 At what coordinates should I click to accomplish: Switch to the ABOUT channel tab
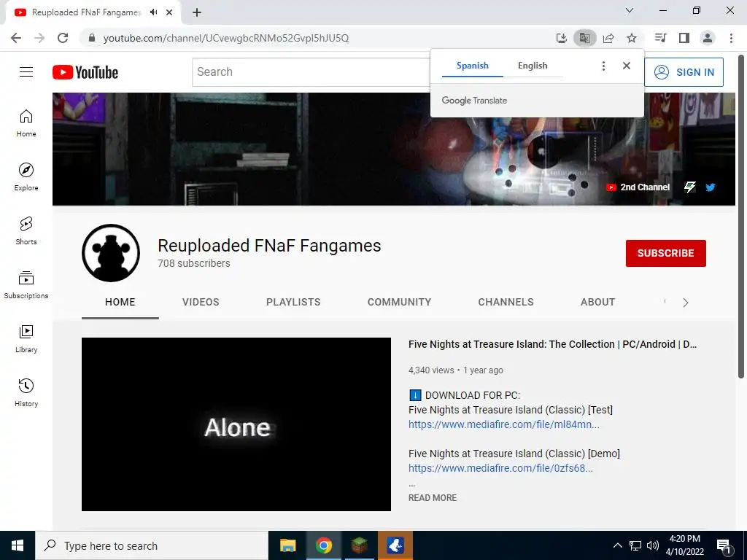point(598,303)
